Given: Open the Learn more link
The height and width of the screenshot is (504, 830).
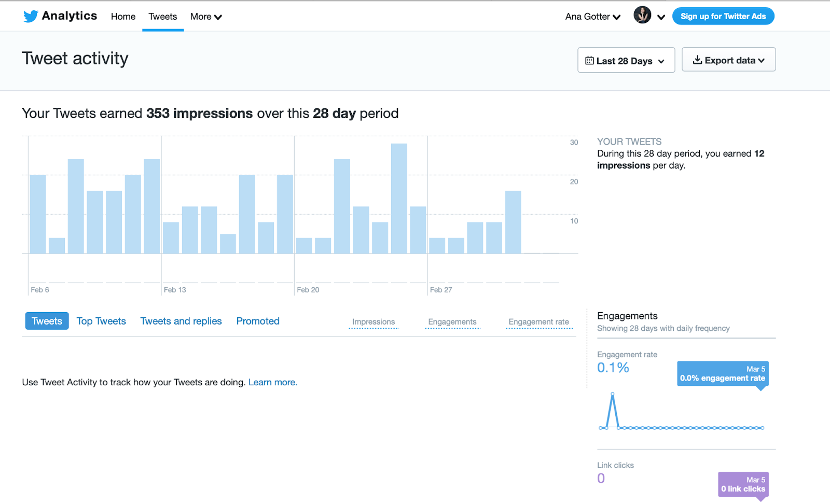Looking at the screenshot, I should (272, 382).
